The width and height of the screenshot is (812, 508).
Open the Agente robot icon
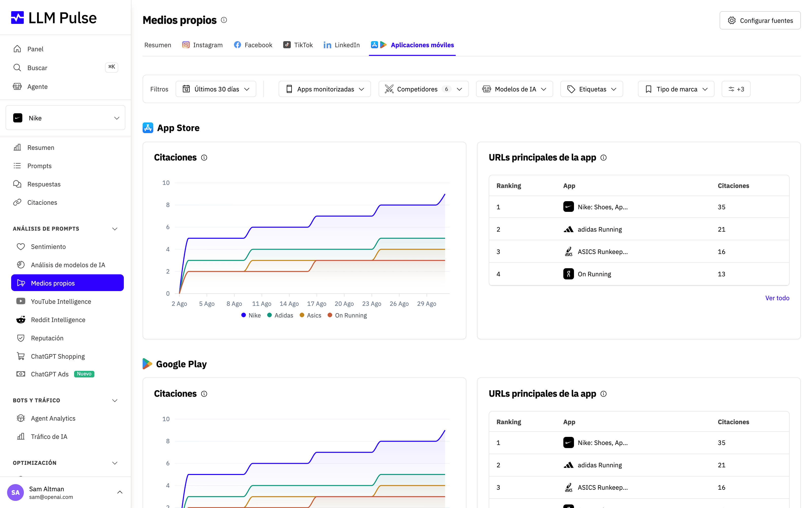17,86
